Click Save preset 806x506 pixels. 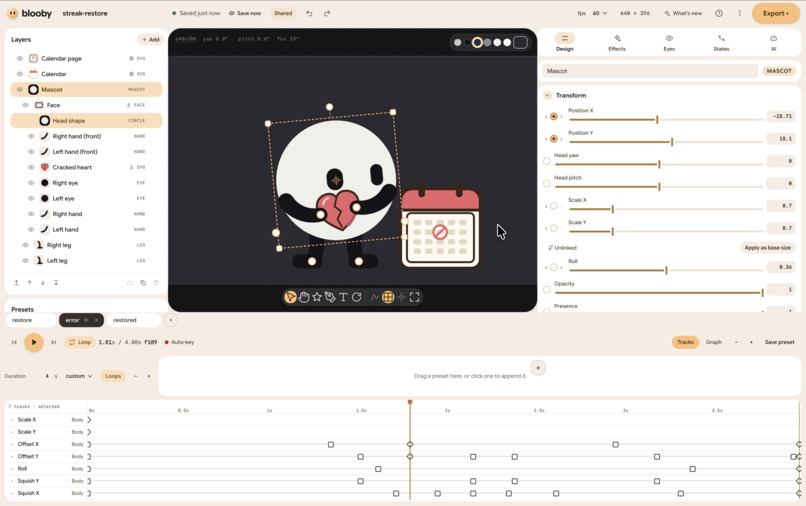[x=779, y=342]
